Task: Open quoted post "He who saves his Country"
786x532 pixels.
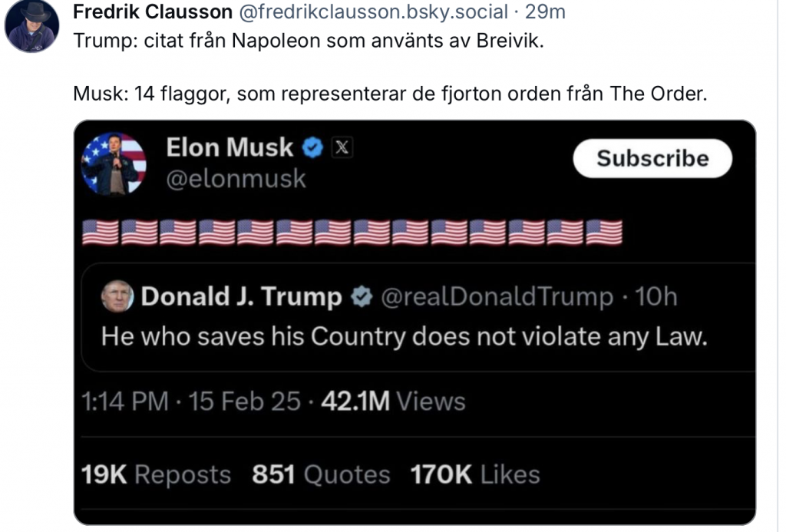Action: 403,336
